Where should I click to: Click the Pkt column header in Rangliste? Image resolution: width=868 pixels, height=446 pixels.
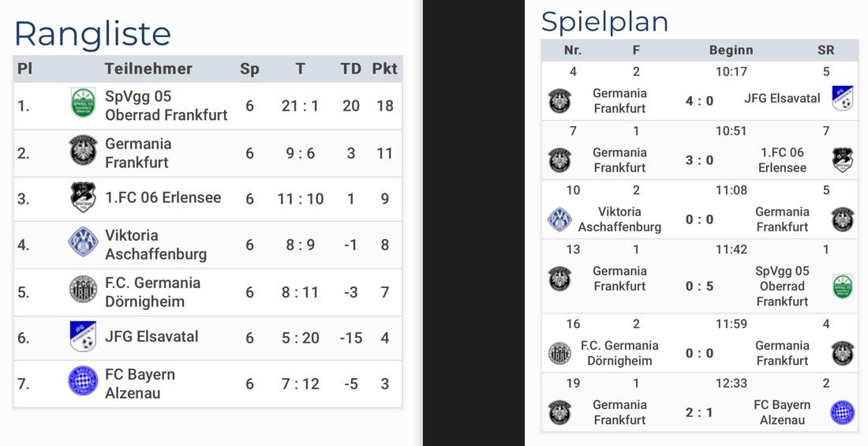pyautogui.click(x=385, y=69)
